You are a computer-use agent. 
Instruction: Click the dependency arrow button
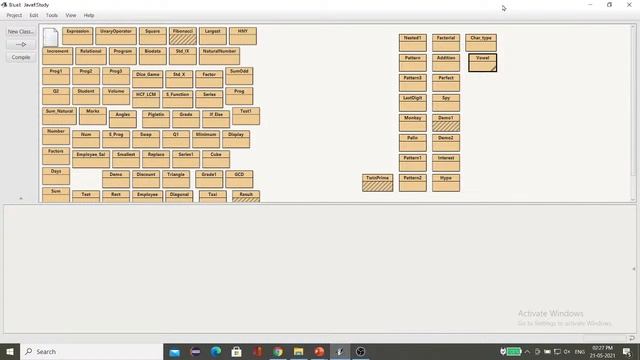click(21, 44)
